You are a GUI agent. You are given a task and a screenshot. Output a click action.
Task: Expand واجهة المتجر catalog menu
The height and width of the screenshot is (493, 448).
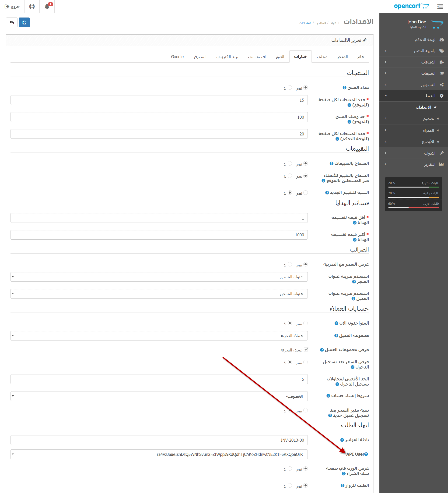(413, 51)
